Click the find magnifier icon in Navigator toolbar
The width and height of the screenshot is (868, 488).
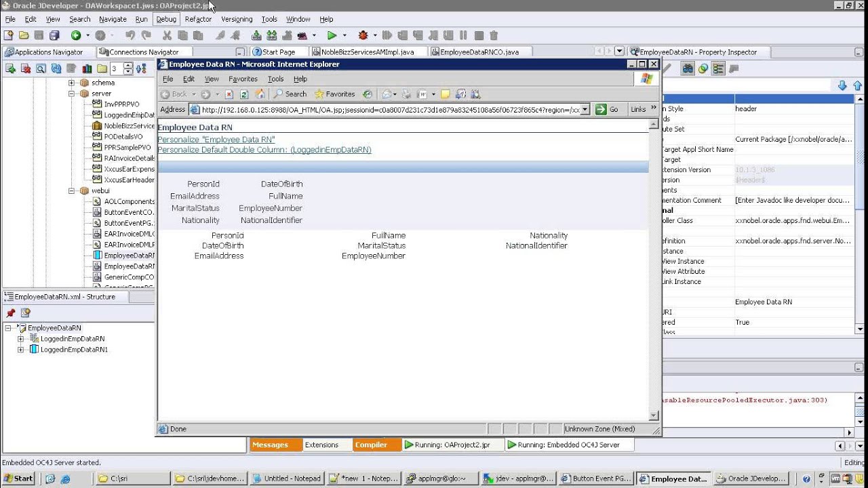tap(41, 68)
